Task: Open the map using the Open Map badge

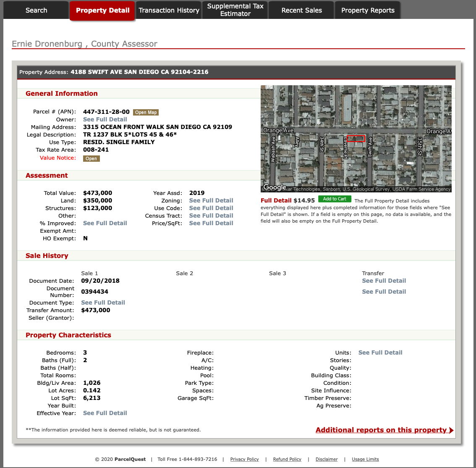Action: (x=146, y=112)
